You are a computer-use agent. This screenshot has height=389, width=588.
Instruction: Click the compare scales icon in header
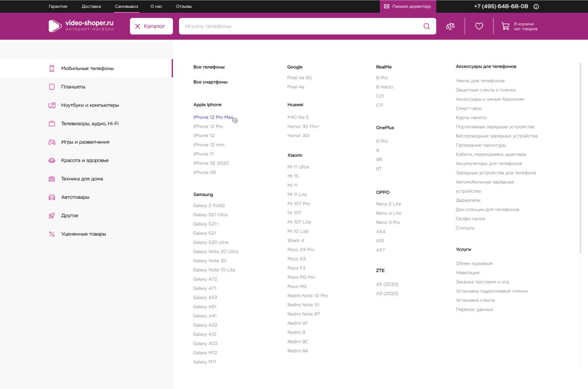click(x=450, y=26)
